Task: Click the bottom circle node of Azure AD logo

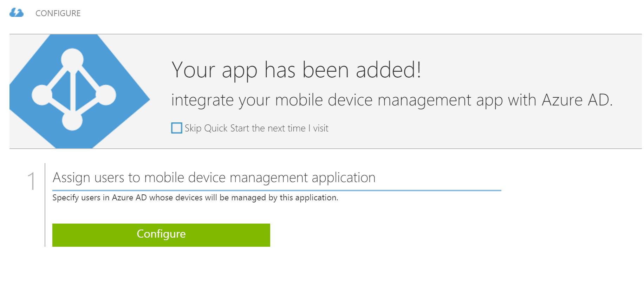Action: [x=72, y=121]
